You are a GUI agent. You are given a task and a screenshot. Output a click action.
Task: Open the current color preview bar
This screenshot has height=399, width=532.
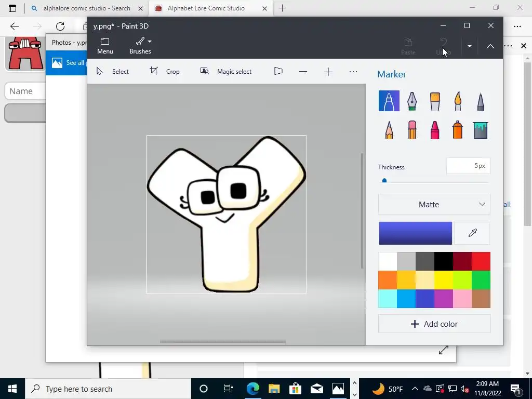pyautogui.click(x=415, y=233)
